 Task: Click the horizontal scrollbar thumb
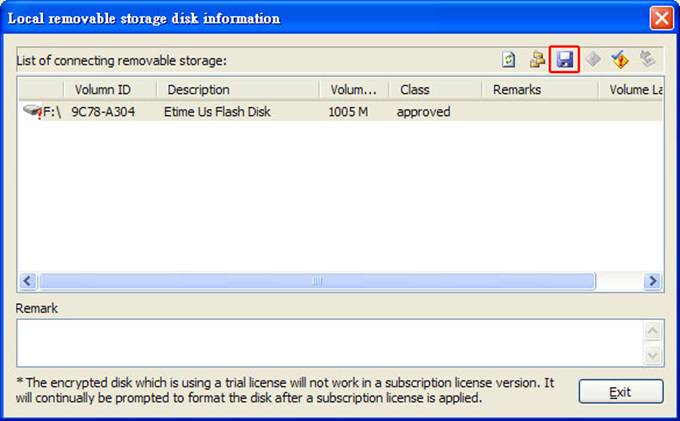coord(317,281)
